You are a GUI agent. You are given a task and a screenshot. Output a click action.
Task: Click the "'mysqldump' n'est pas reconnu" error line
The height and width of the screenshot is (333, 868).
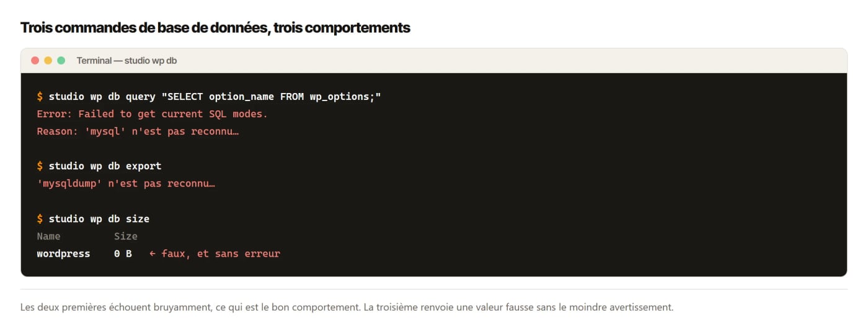126,184
